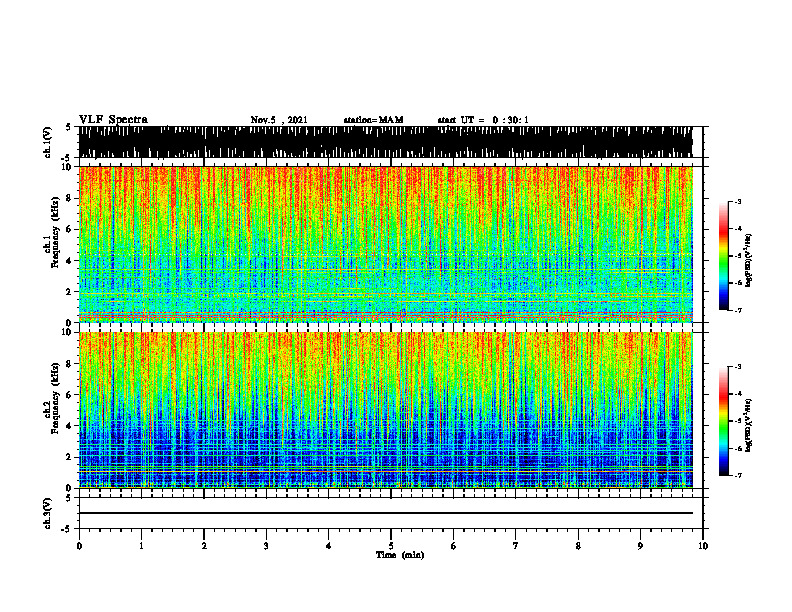Select the "start UT = 0 :30: 1" text

[483, 120]
